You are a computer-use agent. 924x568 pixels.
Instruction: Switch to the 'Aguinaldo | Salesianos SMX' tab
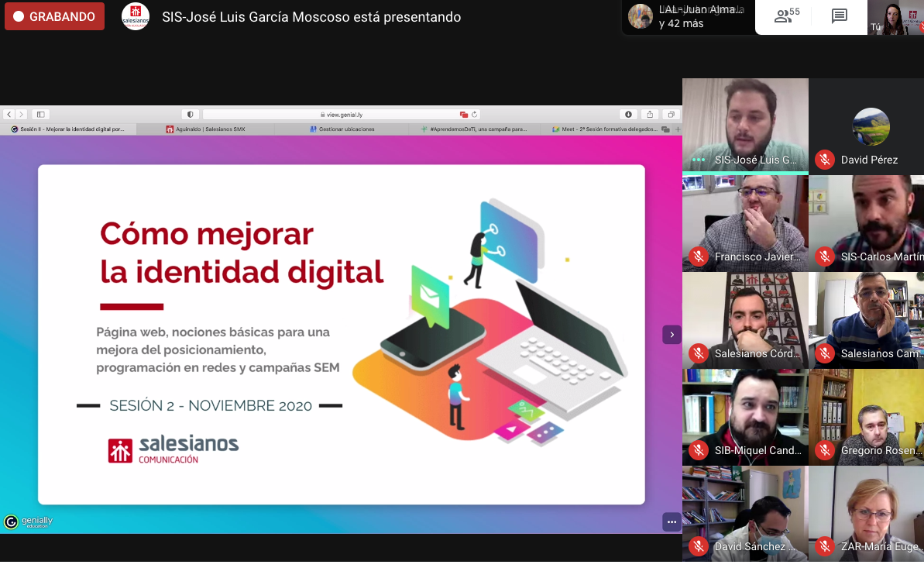[x=205, y=129]
